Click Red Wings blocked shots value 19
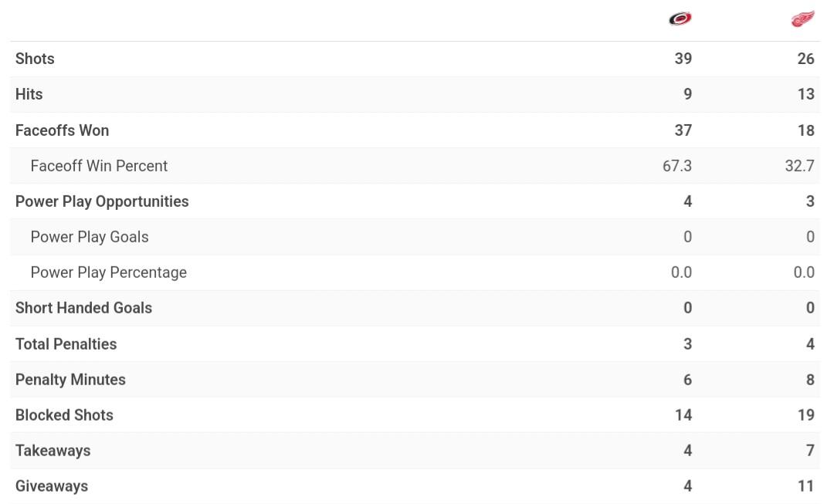This screenshot has width=834, height=504. coord(805,415)
